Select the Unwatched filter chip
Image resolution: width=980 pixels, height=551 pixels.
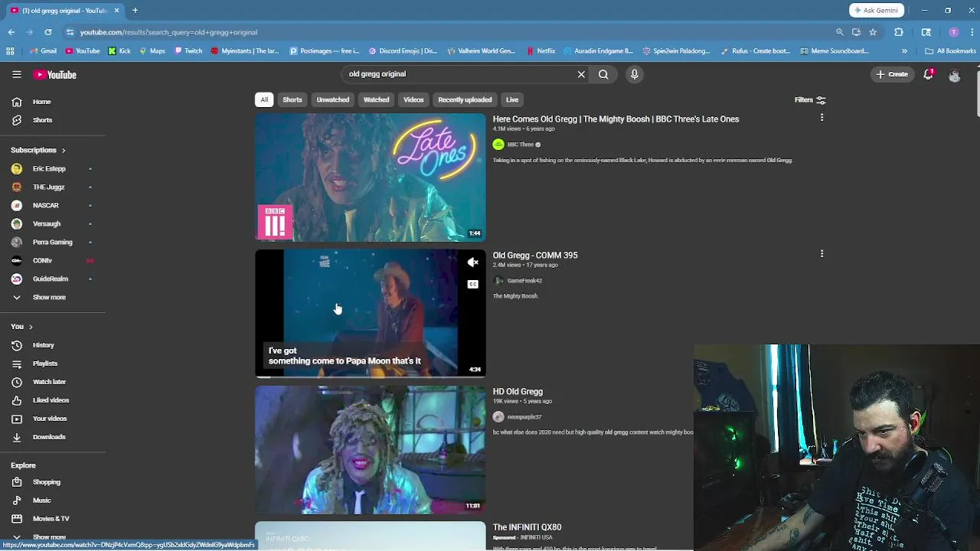point(333,99)
